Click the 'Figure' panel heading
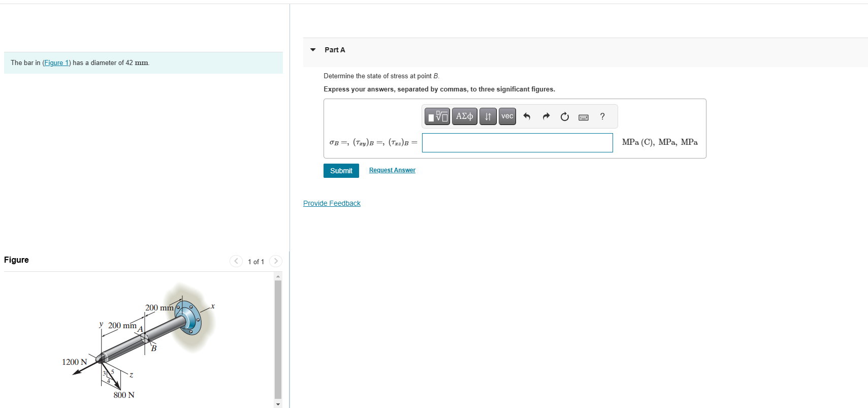The image size is (868, 408). pyautogui.click(x=16, y=260)
